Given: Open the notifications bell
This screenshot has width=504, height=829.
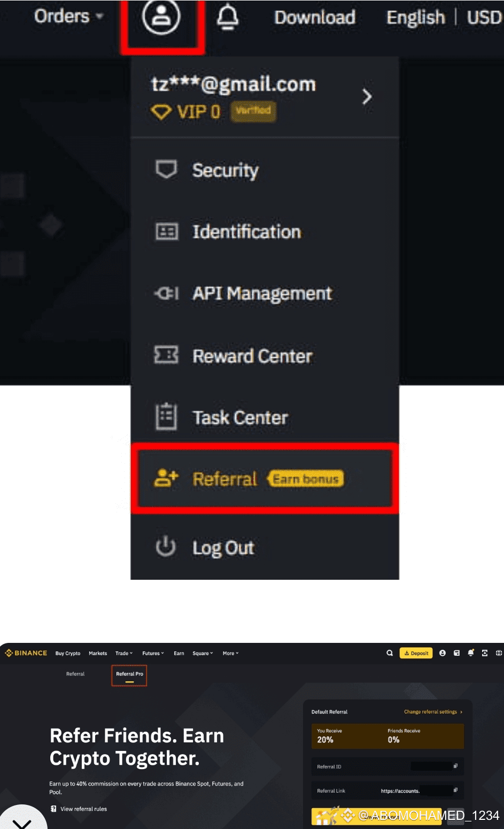Looking at the screenshot, I should (x=228, y=17).
